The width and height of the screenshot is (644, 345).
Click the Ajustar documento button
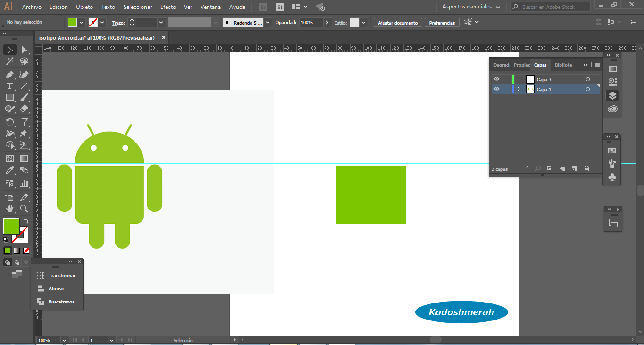pyautogui.click(x=398, y=23)
